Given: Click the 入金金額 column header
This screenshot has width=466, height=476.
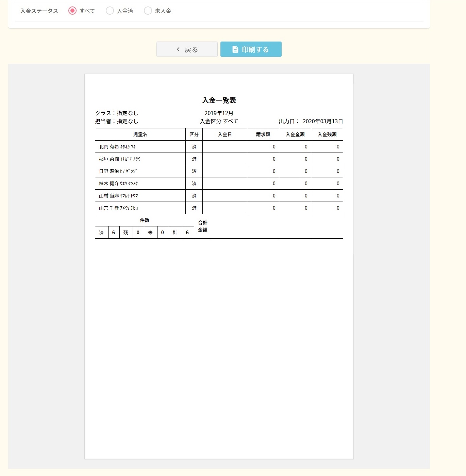Looking at the screenshot, I should [295, 134].
